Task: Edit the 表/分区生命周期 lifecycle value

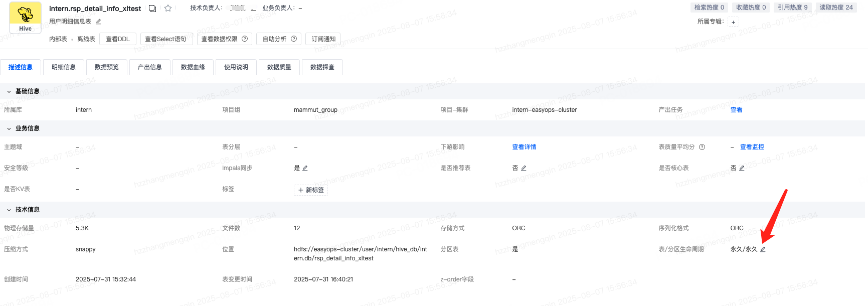Action: tap(763, 249)
